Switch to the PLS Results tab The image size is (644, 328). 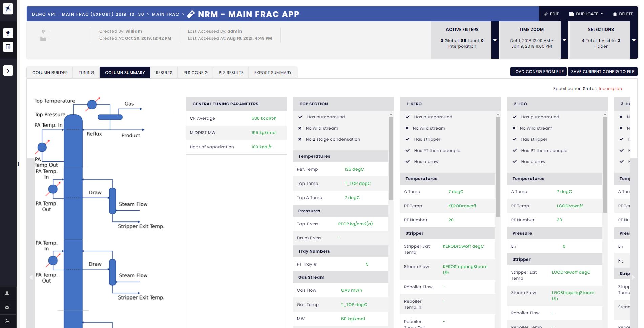point(231,73)
